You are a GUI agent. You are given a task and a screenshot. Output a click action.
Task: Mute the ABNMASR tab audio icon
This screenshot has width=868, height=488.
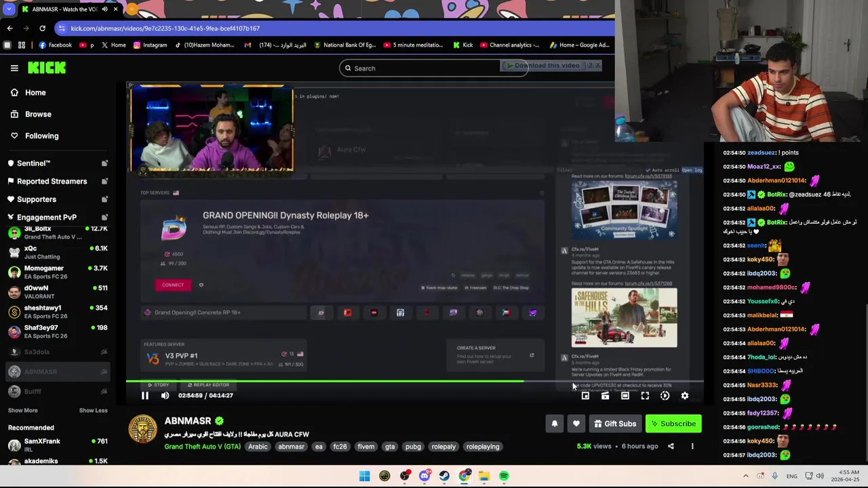[x=104, y=9]
